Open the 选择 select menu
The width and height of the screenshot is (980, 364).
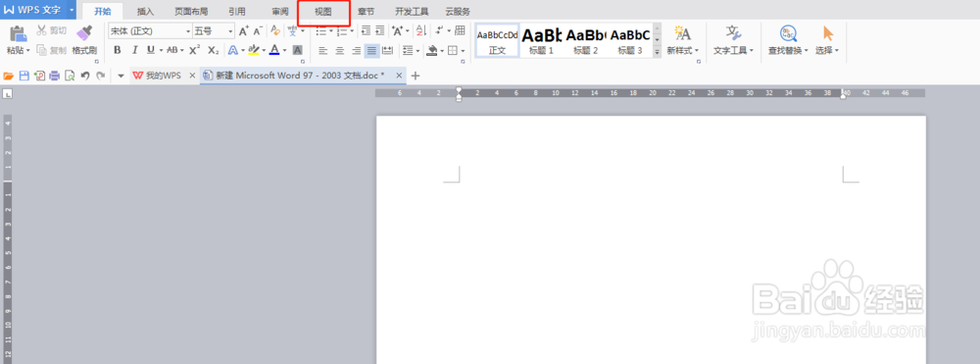click(x=827, y=40)
